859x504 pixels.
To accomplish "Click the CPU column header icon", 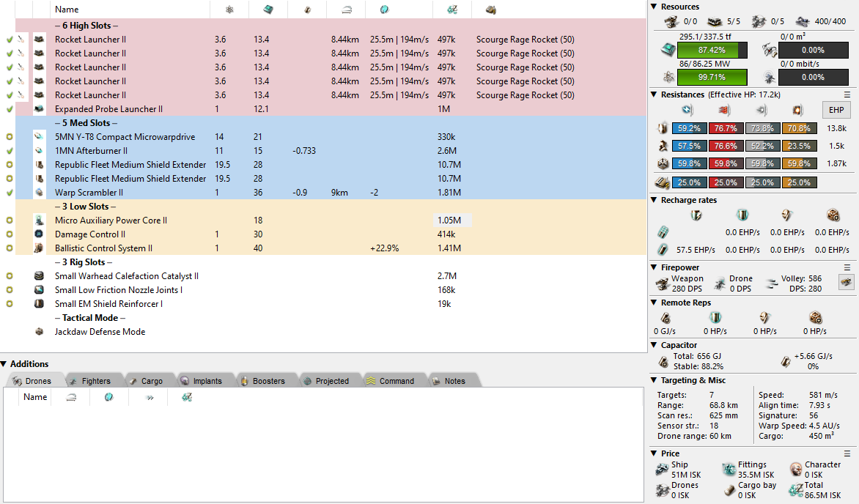I will (269, 10).
